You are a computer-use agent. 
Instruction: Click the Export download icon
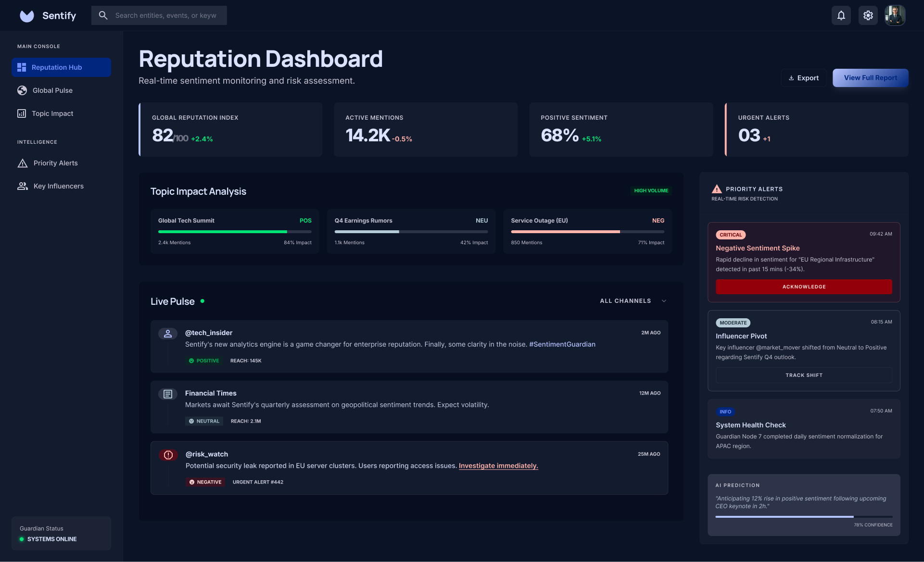[x=791, y=78]
